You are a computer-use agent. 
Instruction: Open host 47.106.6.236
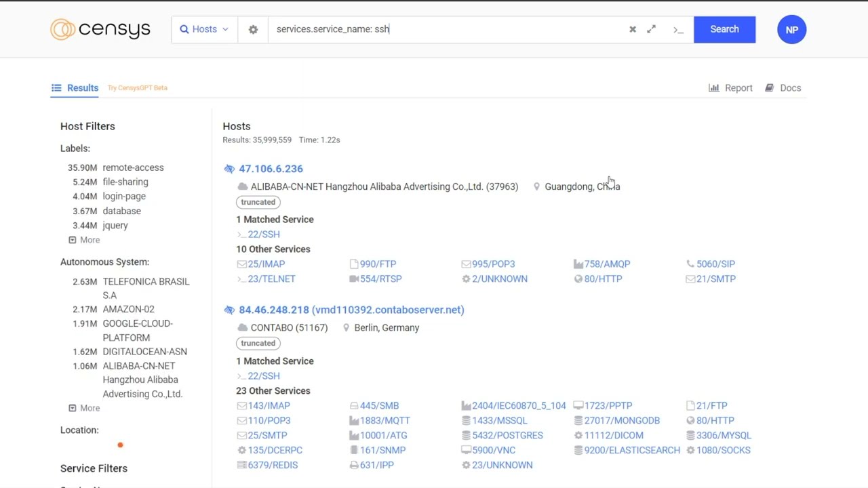point(271,169)
